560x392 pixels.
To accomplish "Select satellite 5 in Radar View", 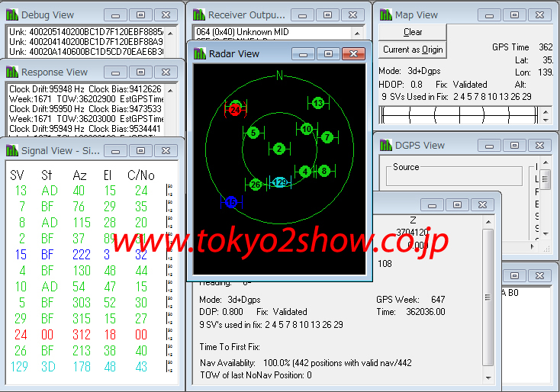I will pyautogui.click(x=253, y=133).
